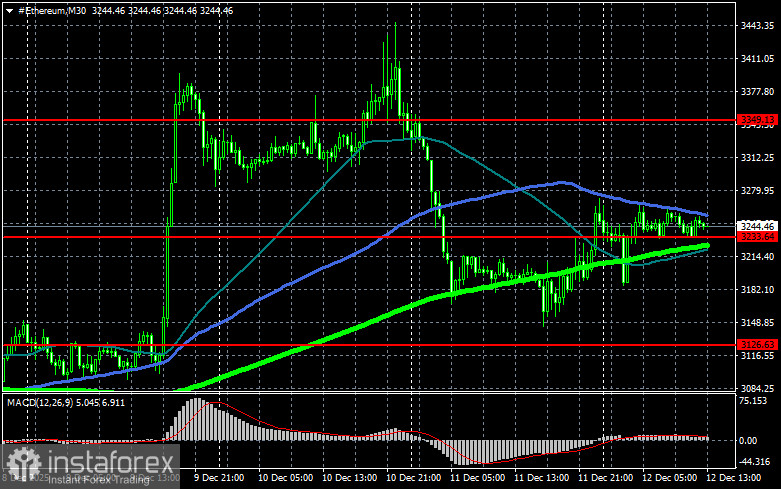This screenshot has width=781, height=489.
Task: Click the 9 Dec 21:00 time label
Action: click(219, 478)
